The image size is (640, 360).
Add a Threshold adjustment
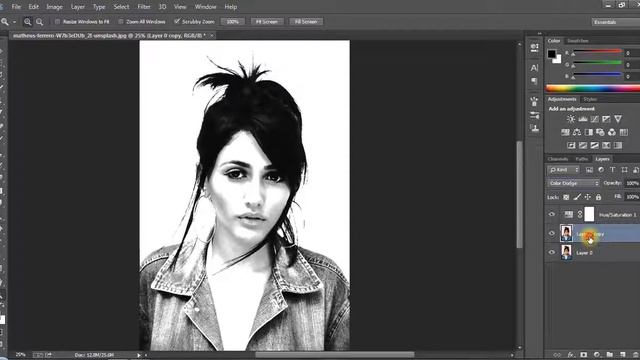[594, 145]
